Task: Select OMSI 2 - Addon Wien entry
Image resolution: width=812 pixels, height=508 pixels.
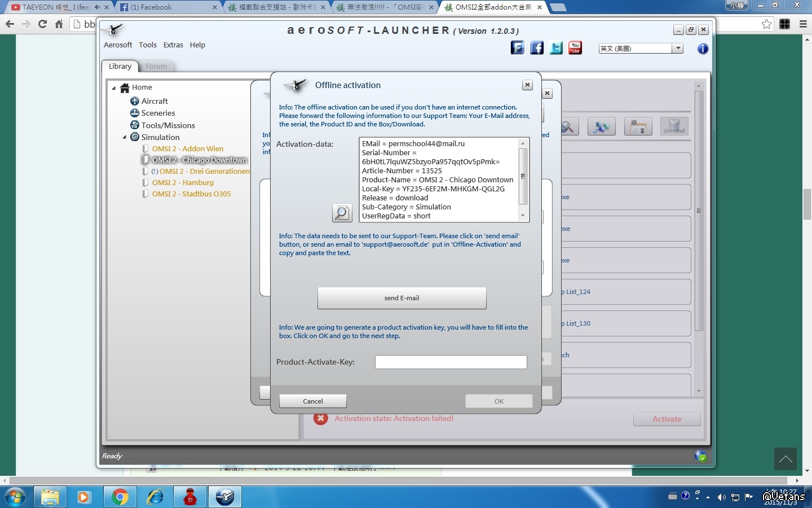Action: pyautogui.click(x=187, y=149)
